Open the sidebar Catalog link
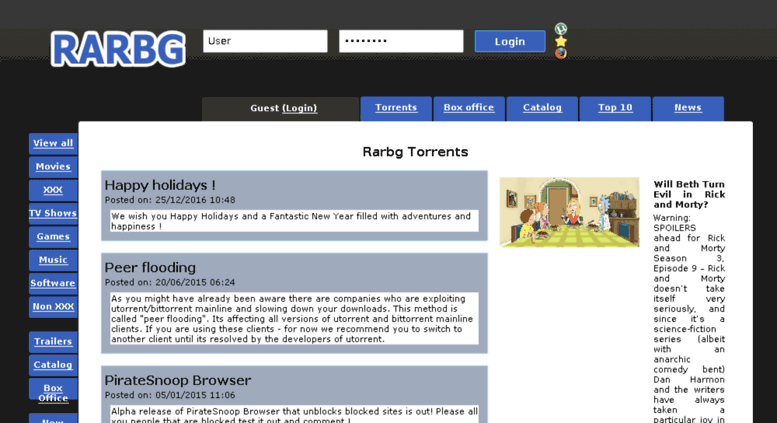 pyautogui.click(x=53, y=365)
